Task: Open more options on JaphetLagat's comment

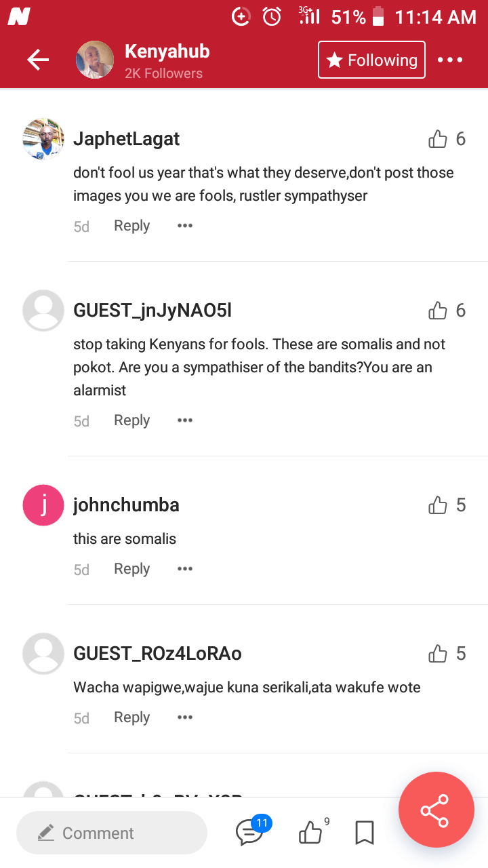Action: click(x=185, y=226)
